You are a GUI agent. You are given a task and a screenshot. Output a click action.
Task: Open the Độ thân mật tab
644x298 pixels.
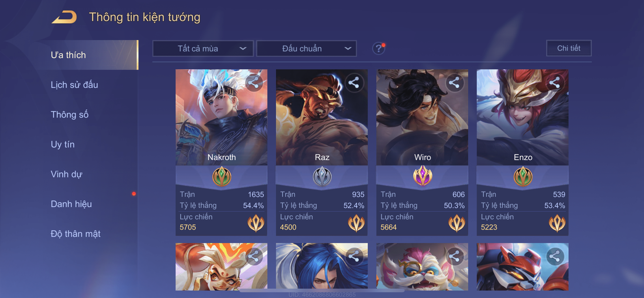75,234
